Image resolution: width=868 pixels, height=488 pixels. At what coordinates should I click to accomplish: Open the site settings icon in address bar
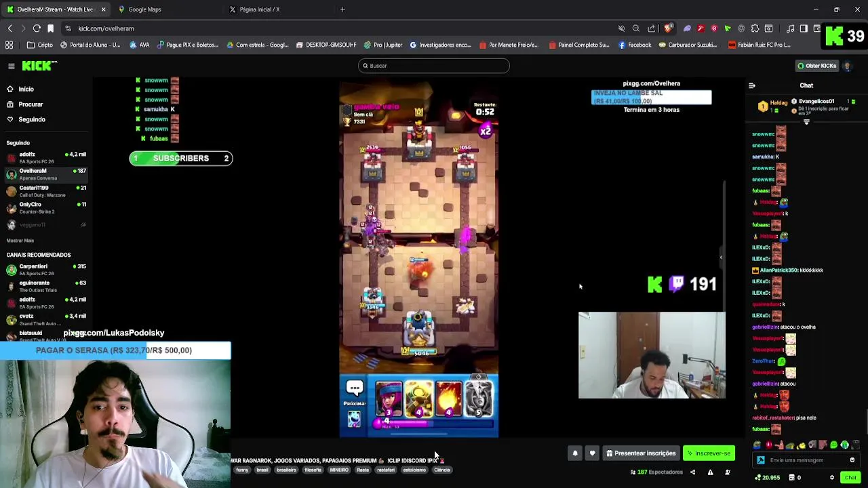(x=68, y=28)
